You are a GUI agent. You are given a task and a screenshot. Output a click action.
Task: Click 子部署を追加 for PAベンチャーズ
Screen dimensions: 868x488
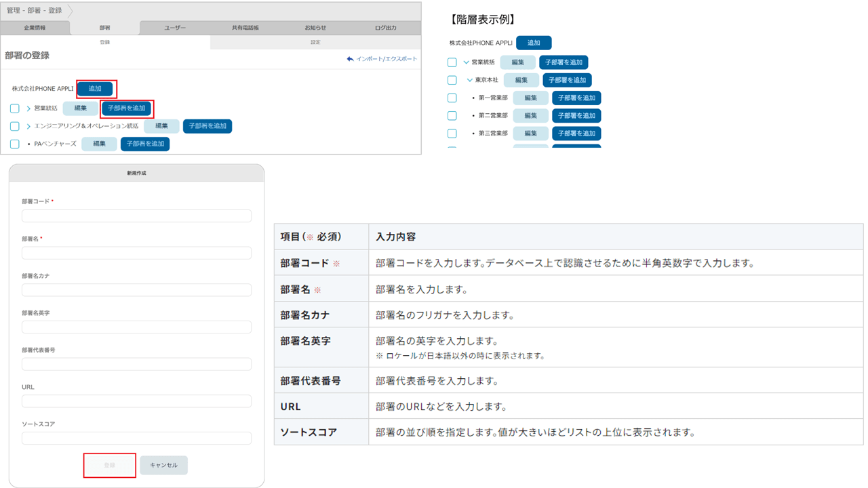point(145,144)
